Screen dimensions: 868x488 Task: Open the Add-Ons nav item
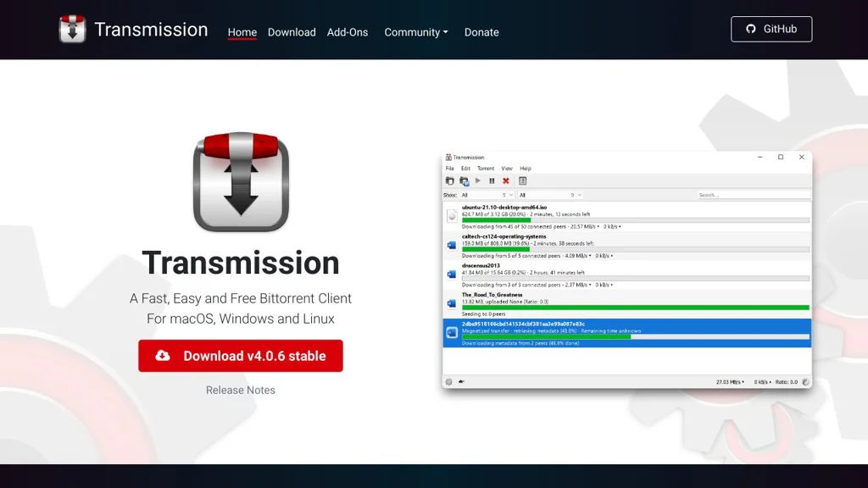[x=347, y=32]
